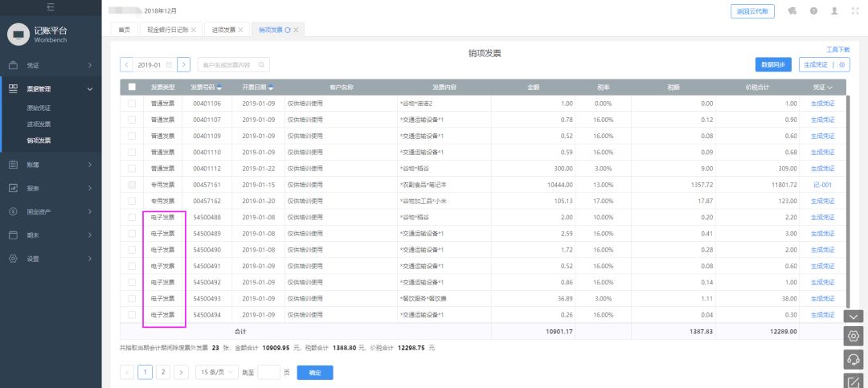Check the box for invoice 00401112

pos(132,168)
